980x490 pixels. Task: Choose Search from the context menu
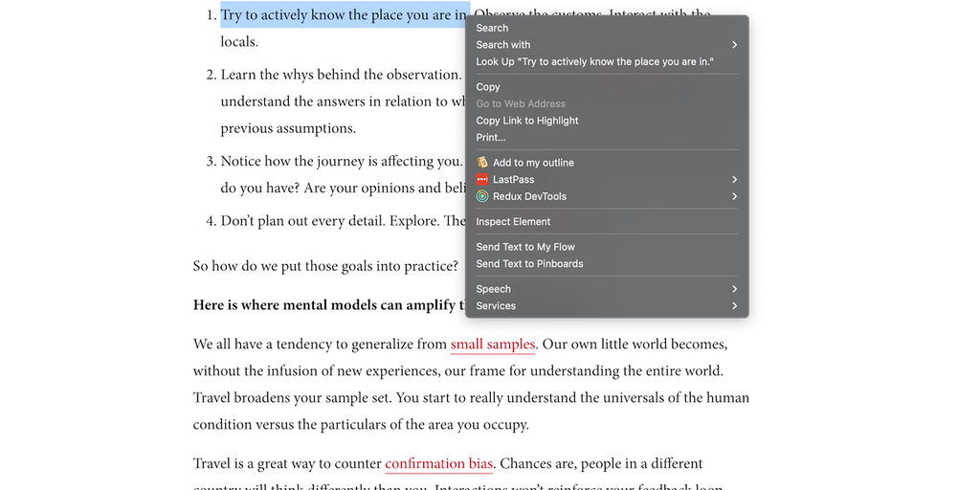492,28
